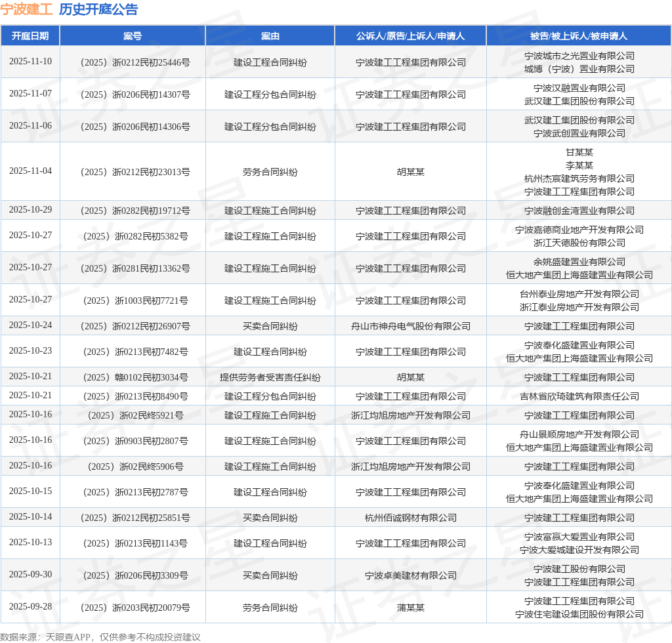Click date cell 2025-10-15

pos(30,491)
